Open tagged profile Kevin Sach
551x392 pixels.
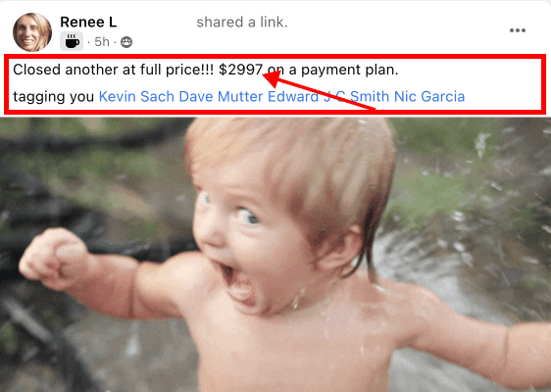pos(136,96)
